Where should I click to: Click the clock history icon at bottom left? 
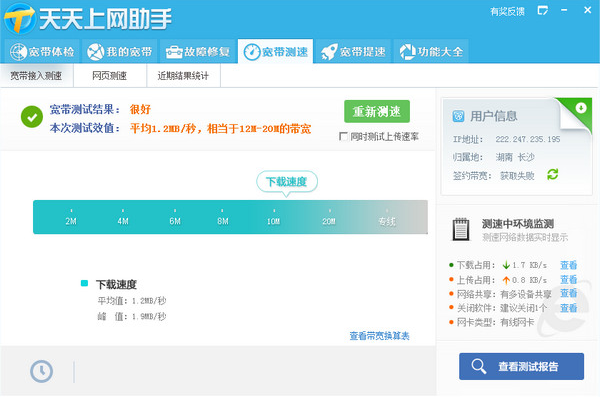tap(41, 371)
